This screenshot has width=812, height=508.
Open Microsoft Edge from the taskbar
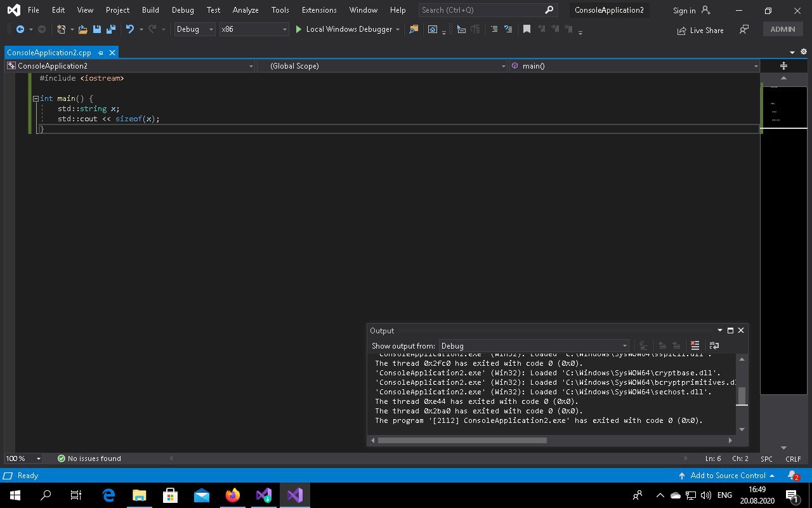108,495
